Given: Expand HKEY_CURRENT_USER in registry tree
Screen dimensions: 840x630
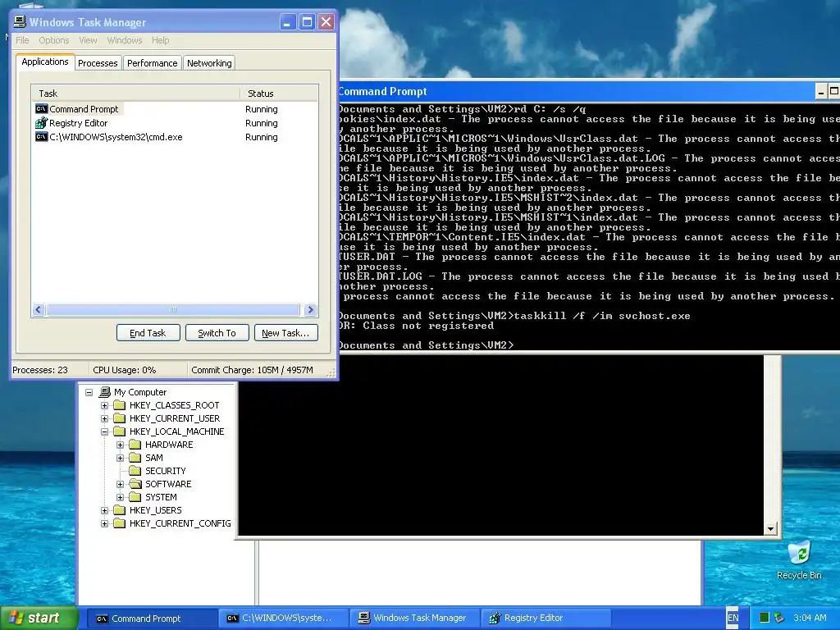Looking at the screenshot, I should tap(104, 418).
